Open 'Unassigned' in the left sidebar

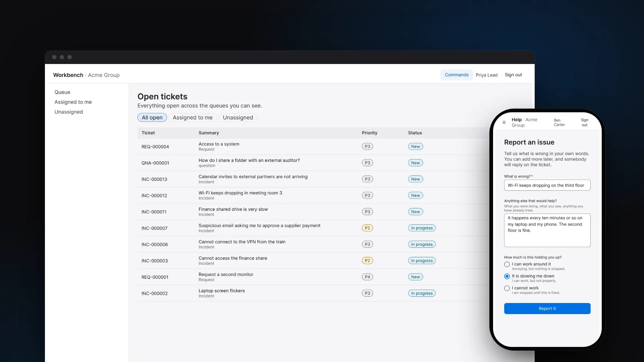tap(68, 112)
